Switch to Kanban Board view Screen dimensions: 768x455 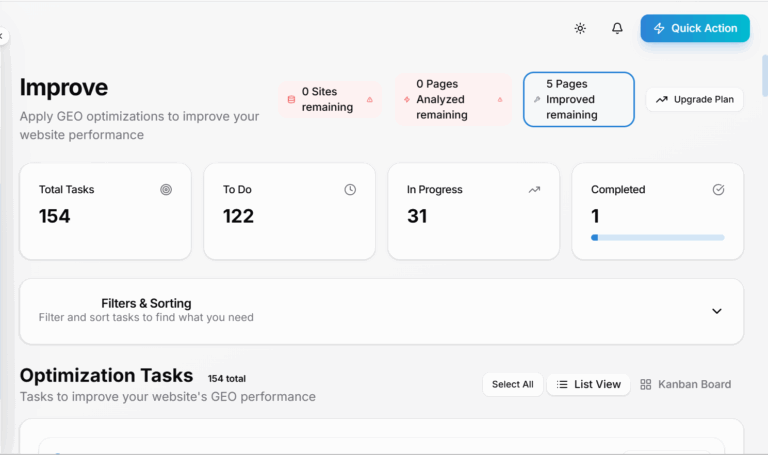[685, 384]
